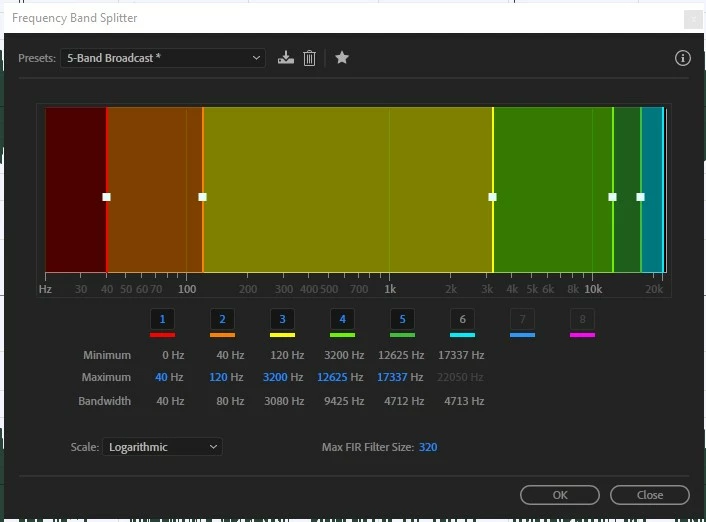Edit the Max FIR Filter Size value 320
The width and height of the screenshot is (706, 522).
(428, 447)
